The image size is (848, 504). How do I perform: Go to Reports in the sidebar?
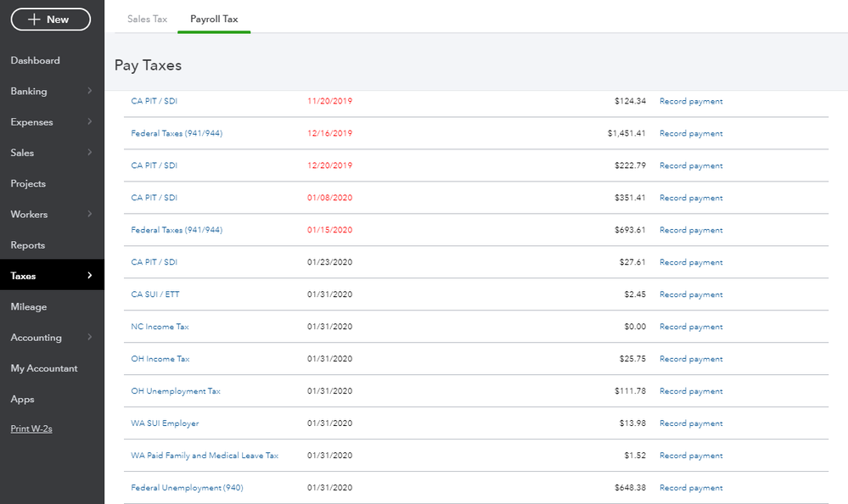point(28,245)
